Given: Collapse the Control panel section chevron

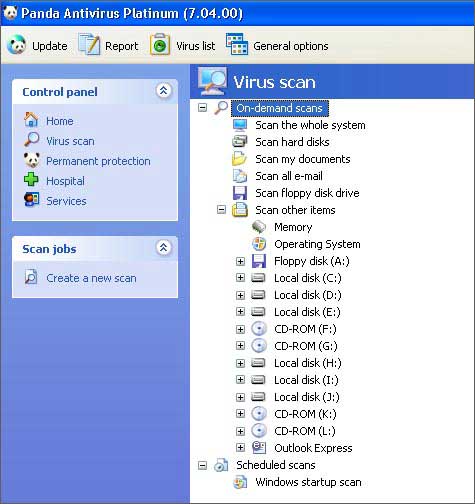Looking at the screenshot, I should click(163, 91).
